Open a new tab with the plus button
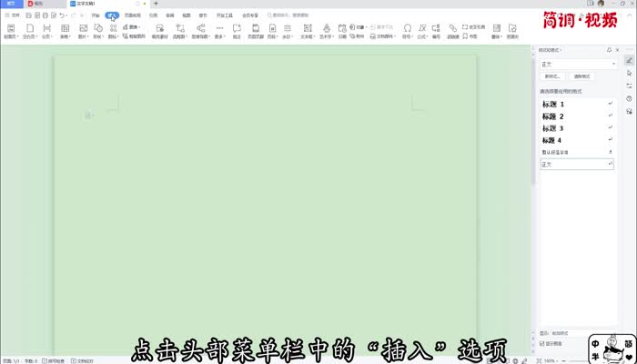 156,4
